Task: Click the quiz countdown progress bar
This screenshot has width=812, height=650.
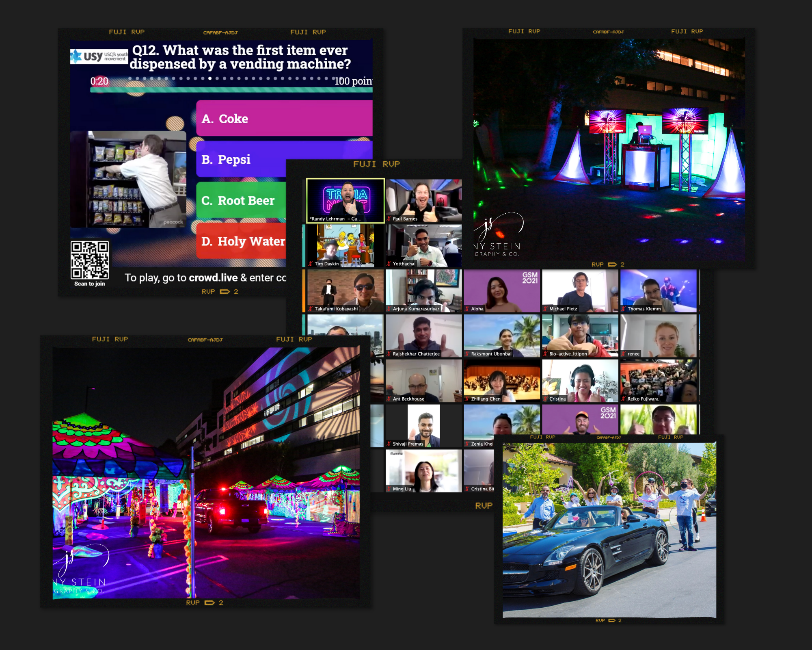Action: click(x=231, y=90)
